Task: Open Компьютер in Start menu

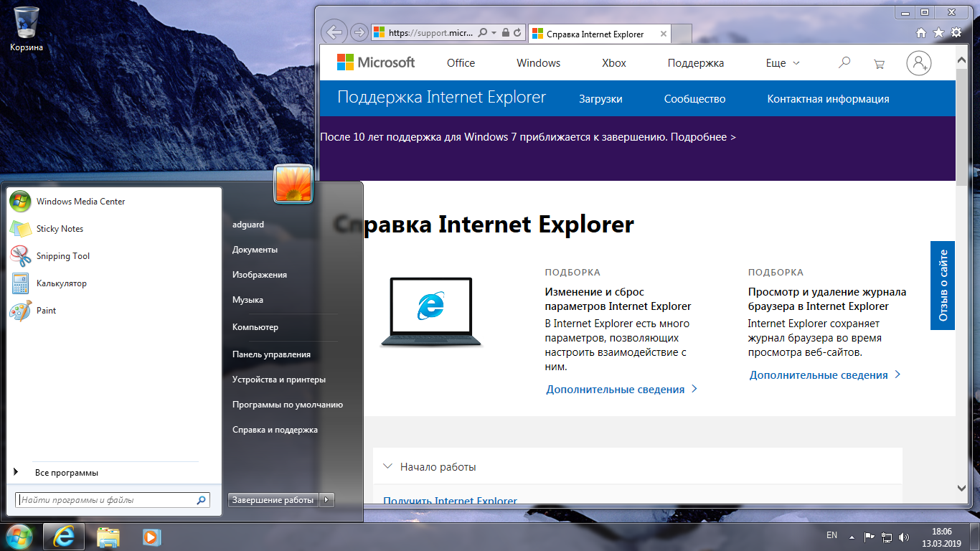Action: pyautogui.click(x=255, y=327)
